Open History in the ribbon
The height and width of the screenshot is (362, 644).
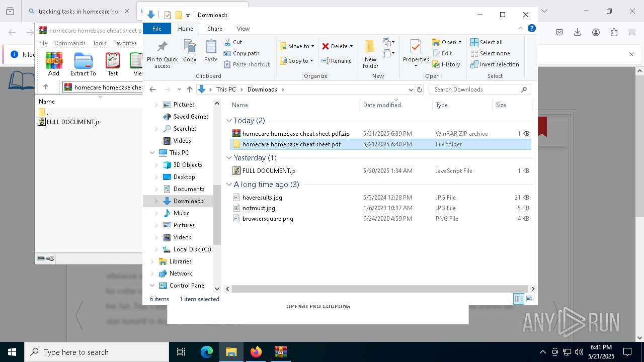[446, 64]
